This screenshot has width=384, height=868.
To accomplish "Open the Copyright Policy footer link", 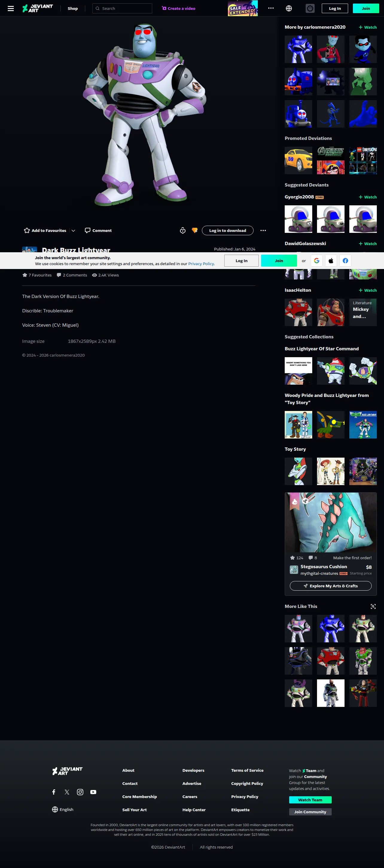I will [x=247, y=783].
